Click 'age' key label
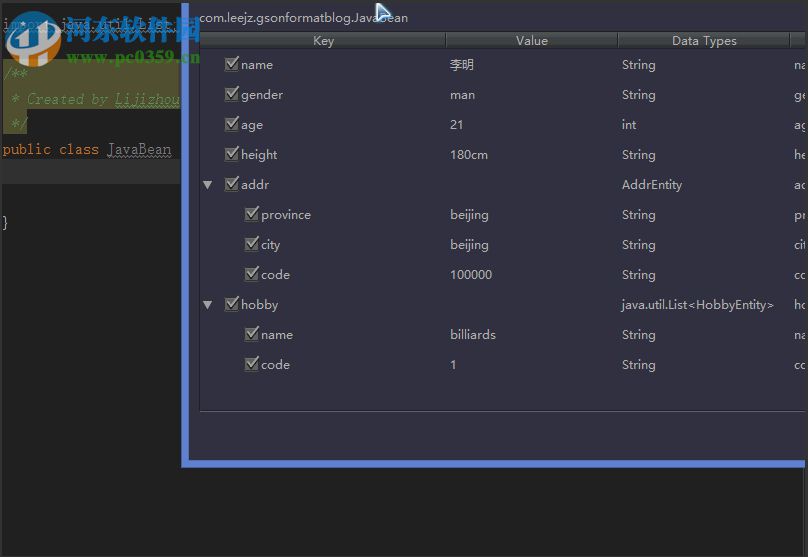This screenshot has width=808, height=557. (x=252, y=125)
